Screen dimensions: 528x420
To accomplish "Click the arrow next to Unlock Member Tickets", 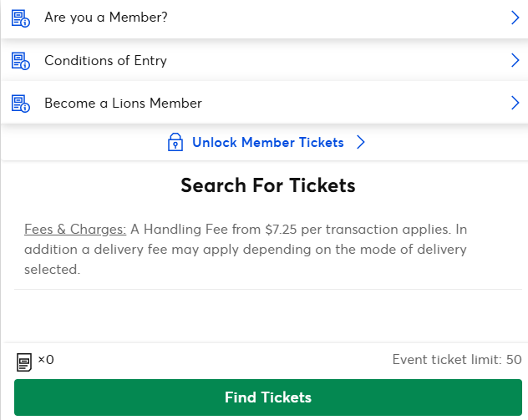I will (x=361, y=143).
